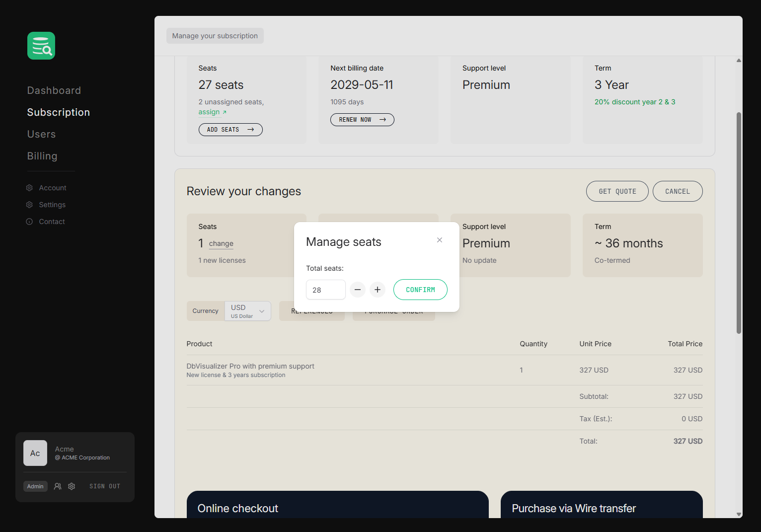Click the Get Quote button
This screenshot has width=761, height=532.
(617, 191)
